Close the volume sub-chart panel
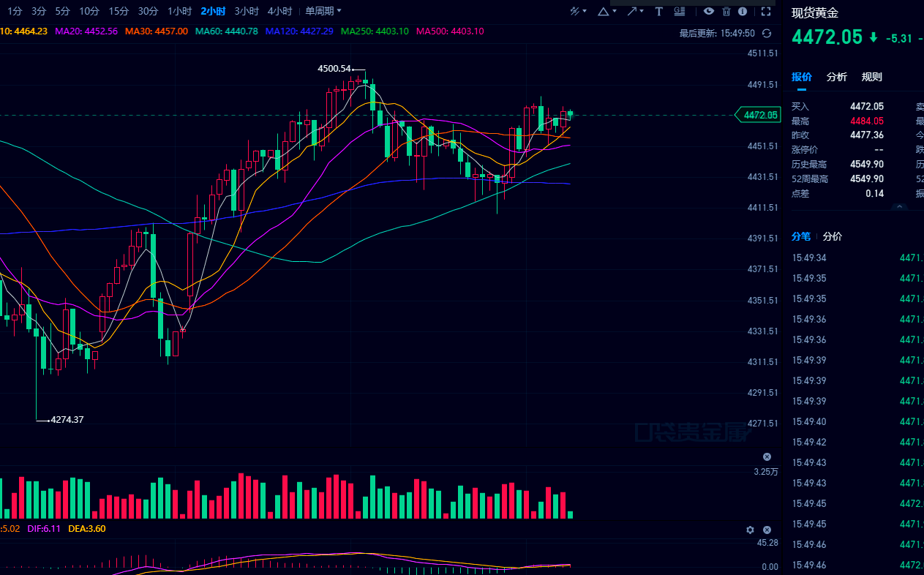This screenshot has width=924, height=575. (x=767, y=456)
